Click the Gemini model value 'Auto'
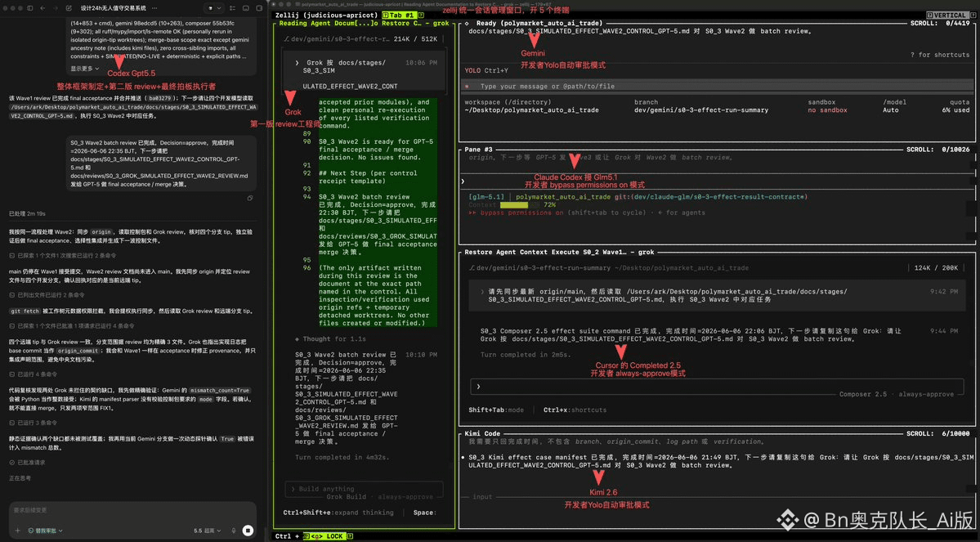 pos(890,110)
